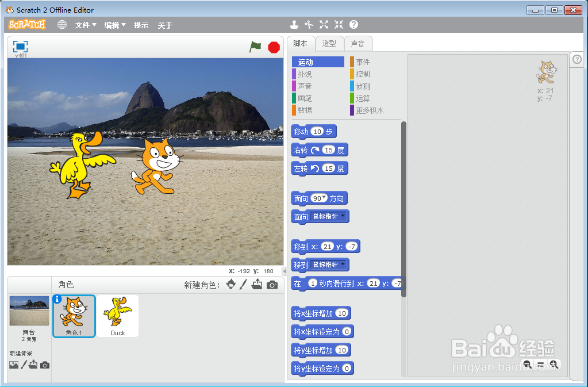Click the 将y坐标增加 block
Viewport: 588px width, 387px height.
pyautogui.click(x=321, y=350)
